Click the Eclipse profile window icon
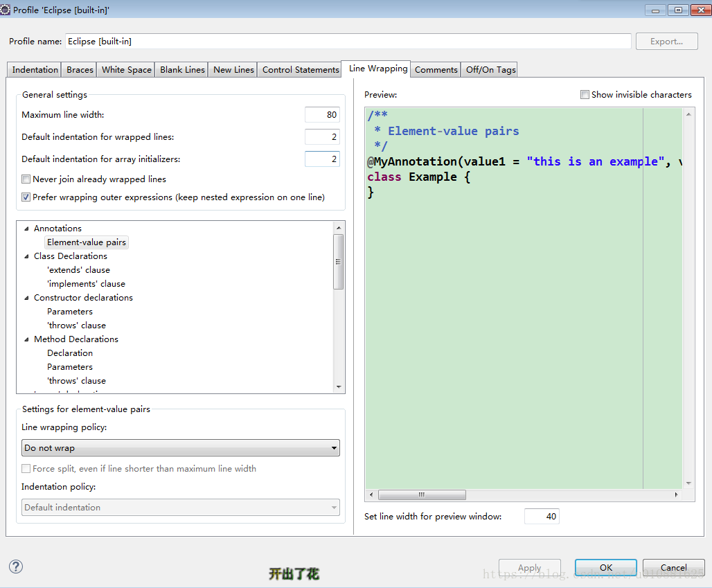Screen dimensions: 712x588 [5, 10]
